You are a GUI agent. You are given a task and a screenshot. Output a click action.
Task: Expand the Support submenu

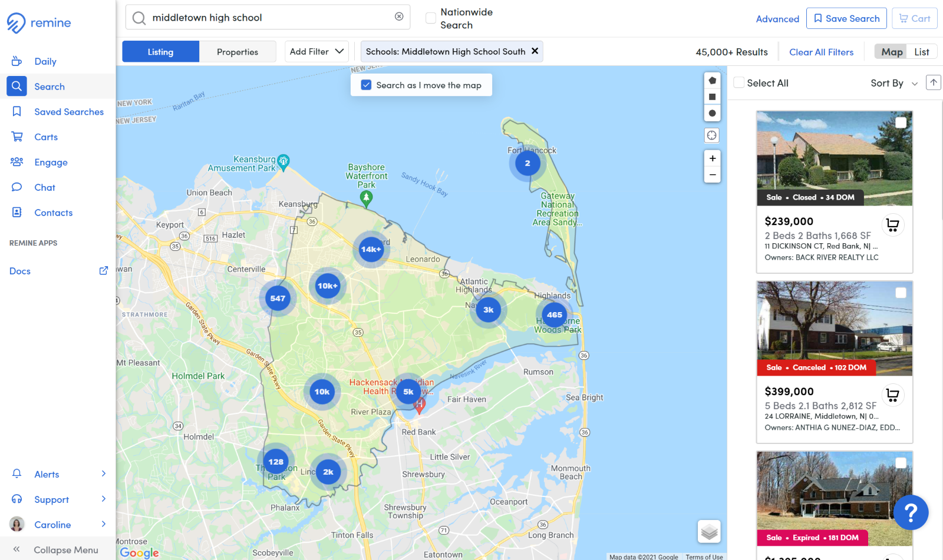click(x=103, y=499)
